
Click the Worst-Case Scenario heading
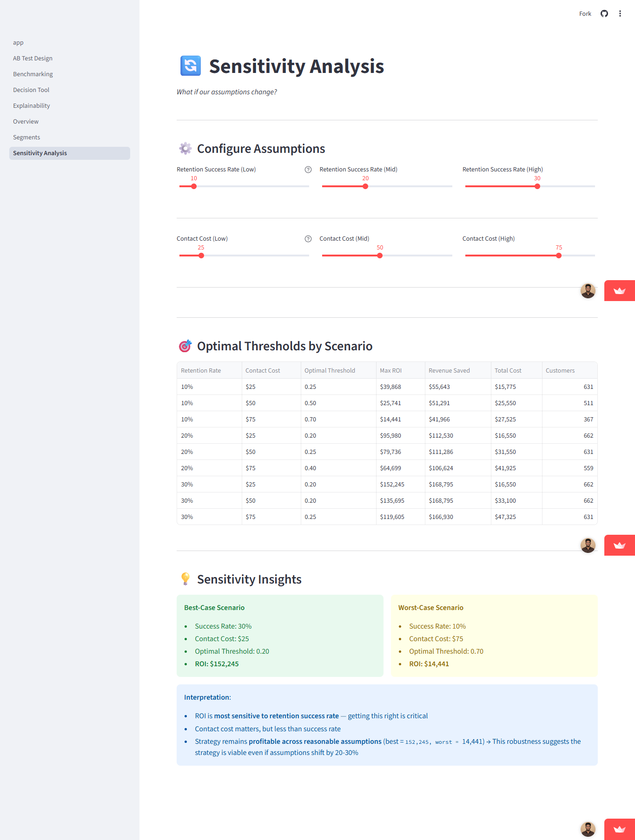click(x=431, y=608)
